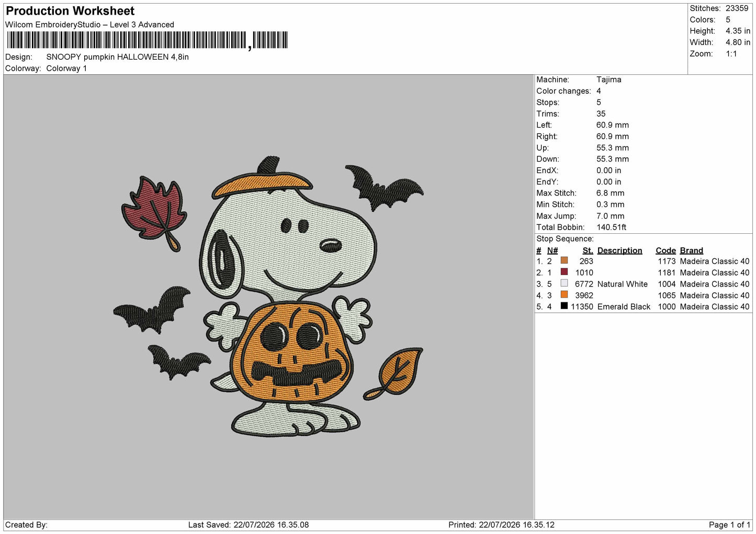Click the barcode under the worksheet title
This screenshot has height=534, width=756.
(x=147, y=40)
